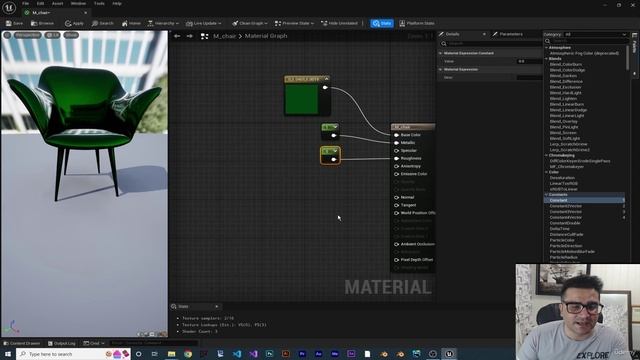Open the Preview State dropdown
This screenshot has width=640, height=360.
[x=294, y=23]
